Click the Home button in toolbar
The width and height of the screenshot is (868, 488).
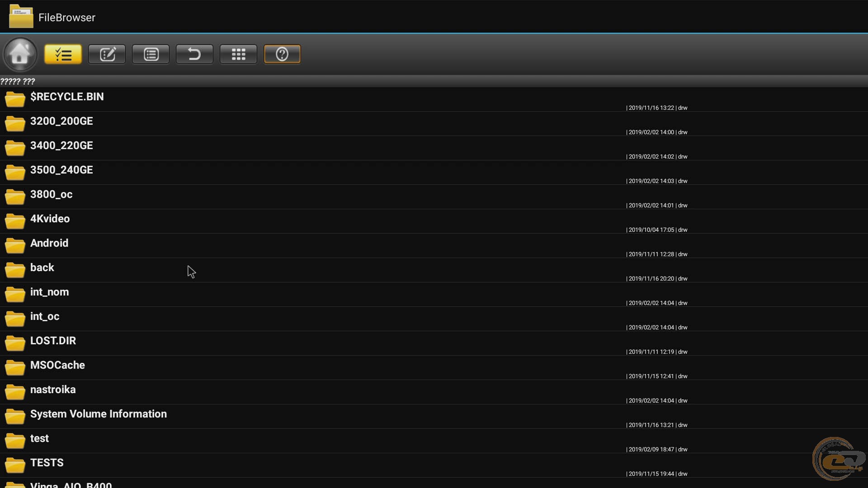(x=20, y=54)
